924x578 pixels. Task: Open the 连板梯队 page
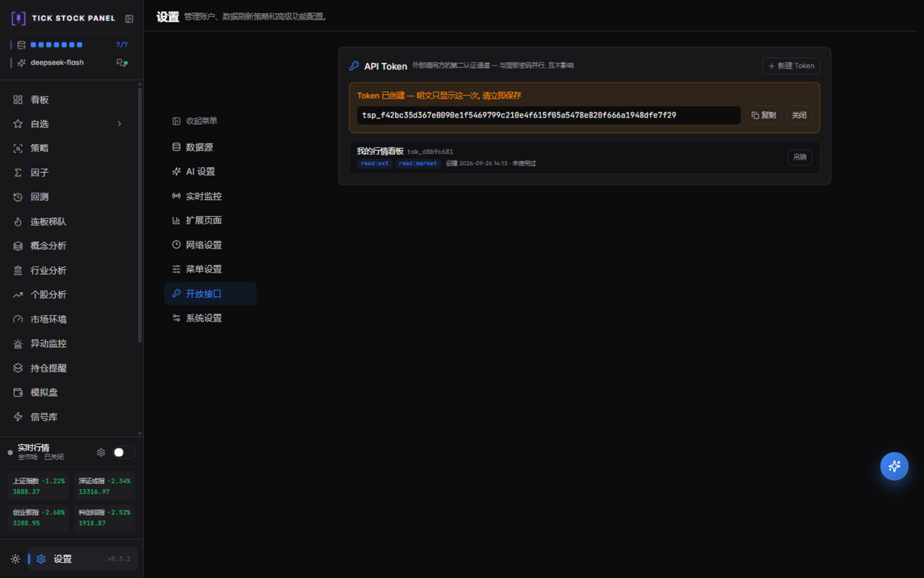point(69,222)
